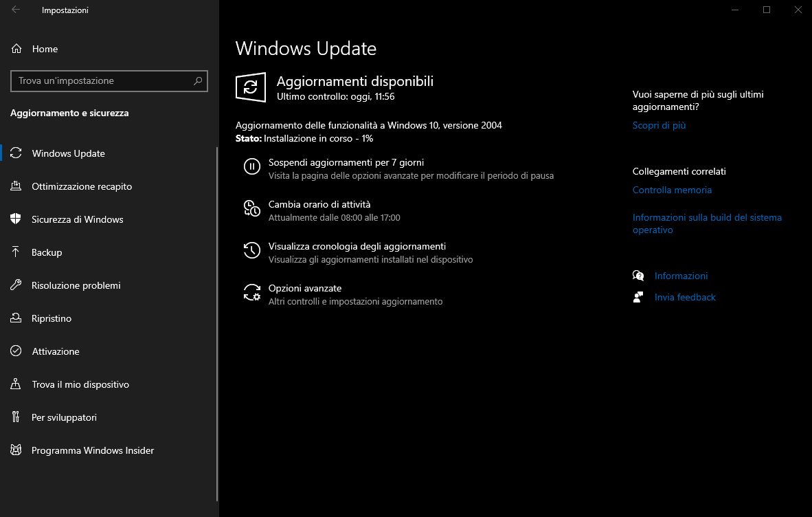Click the Collegamenti correlati heading
The width and height of the screenshot is (812, 517).
pos(679,171)
